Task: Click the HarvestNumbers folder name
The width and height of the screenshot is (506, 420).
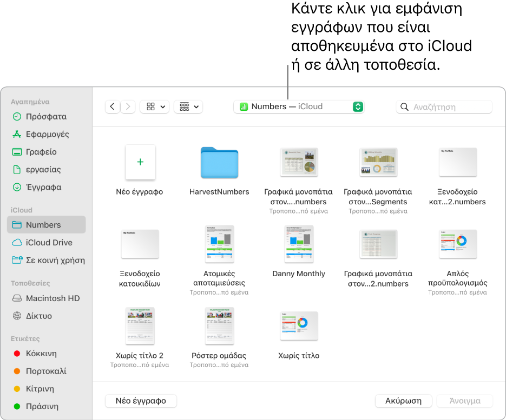Action: pos(219,192)
